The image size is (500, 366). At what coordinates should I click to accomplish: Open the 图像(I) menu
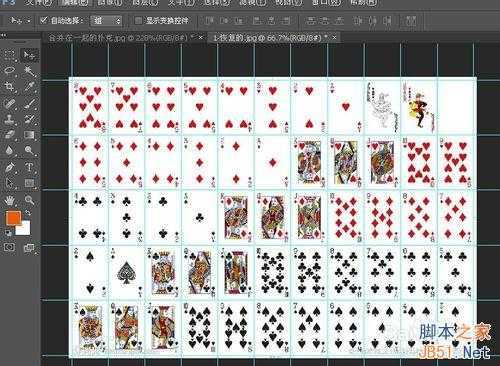coord(110,3)
